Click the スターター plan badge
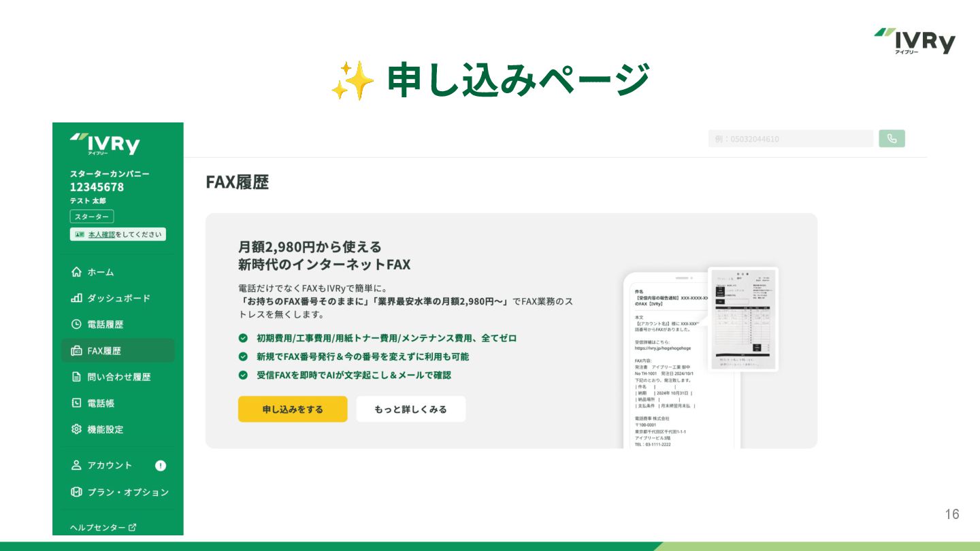 click(92, 216)
